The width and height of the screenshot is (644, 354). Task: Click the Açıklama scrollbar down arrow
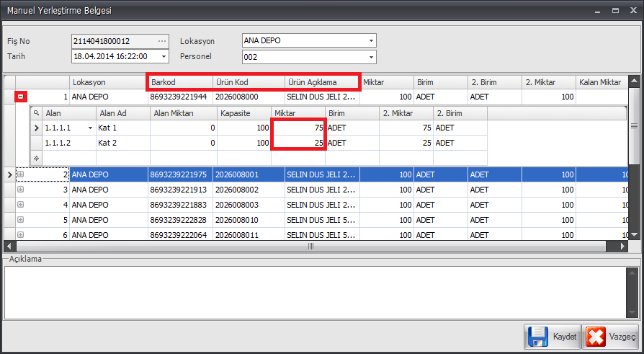pos(632,314)
